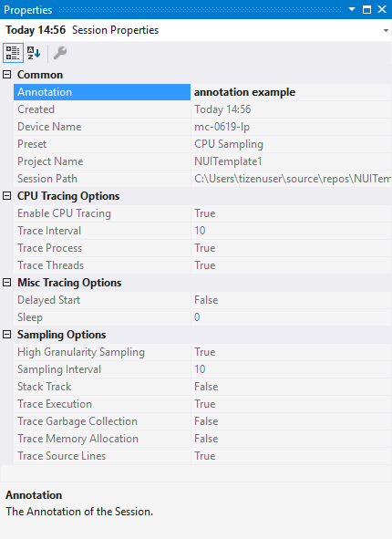This screenshot has height=539, width=392.
Task: Click the Stack Track False value
Action: [206, 387]
